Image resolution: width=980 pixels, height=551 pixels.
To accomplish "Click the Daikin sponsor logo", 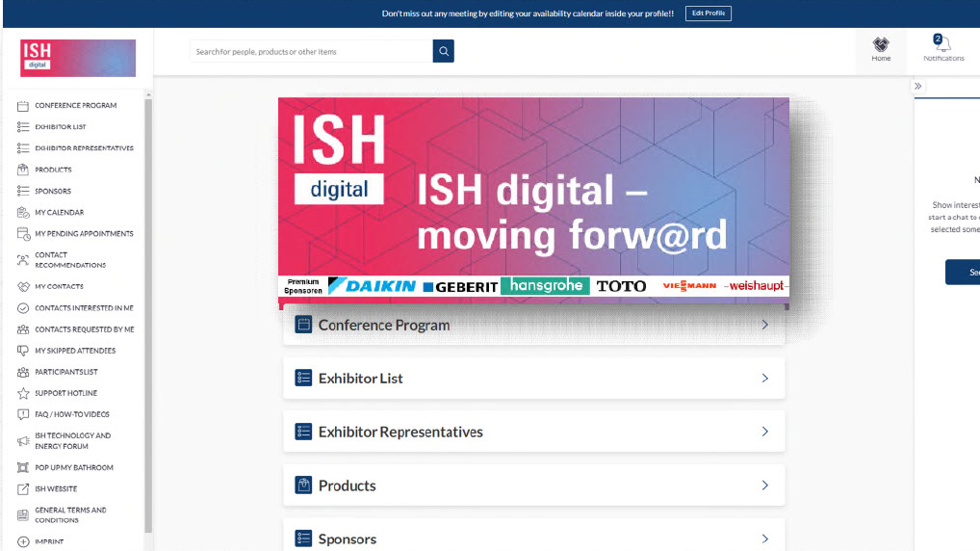I will click(x=372, y=286).
